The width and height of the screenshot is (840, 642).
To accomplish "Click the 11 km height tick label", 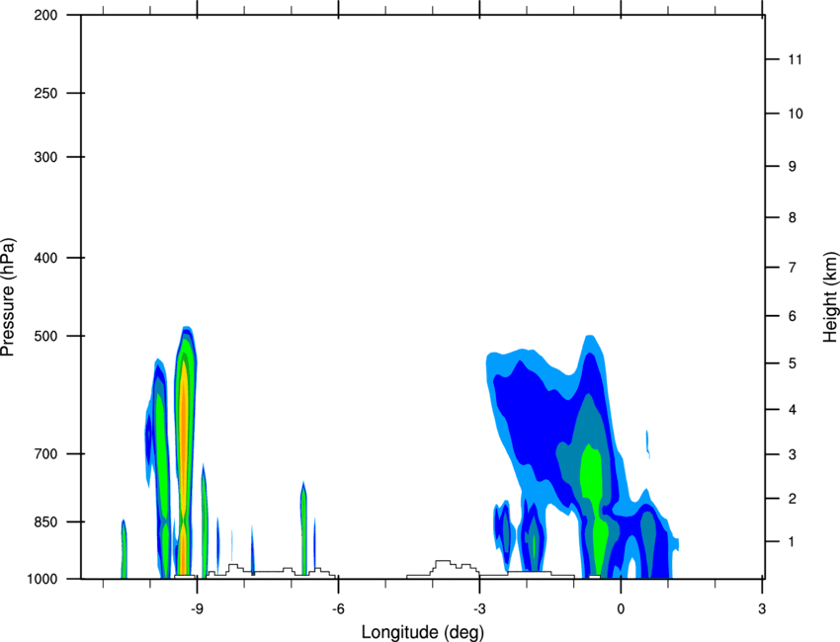I will 795,59.
